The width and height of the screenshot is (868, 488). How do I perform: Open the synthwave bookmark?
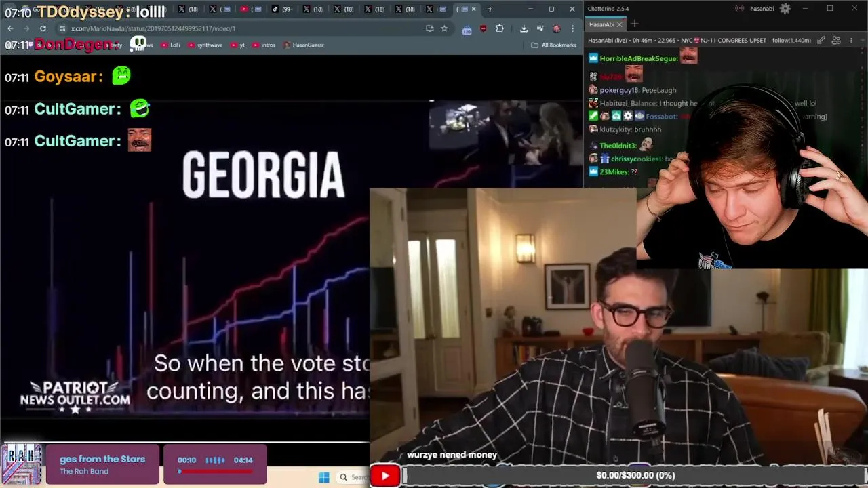205,45
